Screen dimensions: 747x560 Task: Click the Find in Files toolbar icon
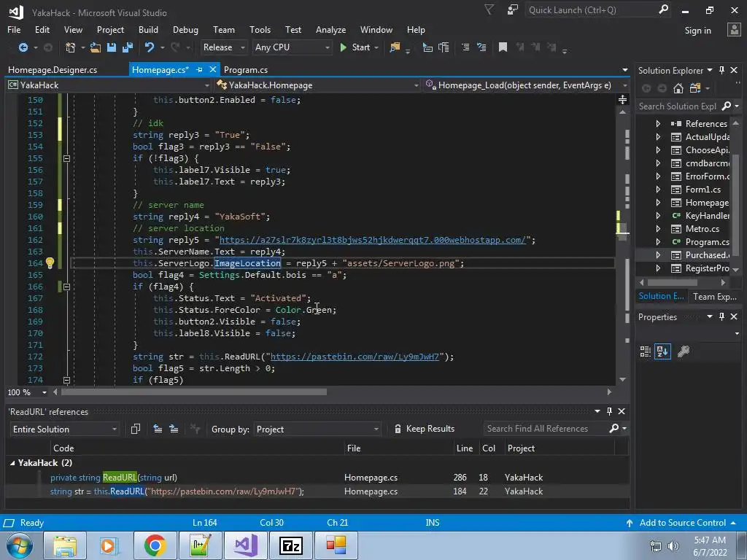(395, 47)
